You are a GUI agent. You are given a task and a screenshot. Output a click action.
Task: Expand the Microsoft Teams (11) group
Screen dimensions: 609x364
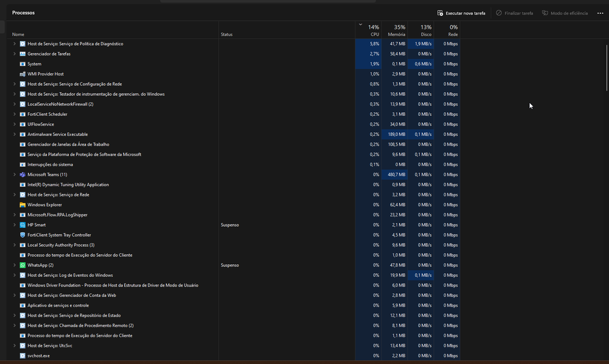tap(15, 175)
